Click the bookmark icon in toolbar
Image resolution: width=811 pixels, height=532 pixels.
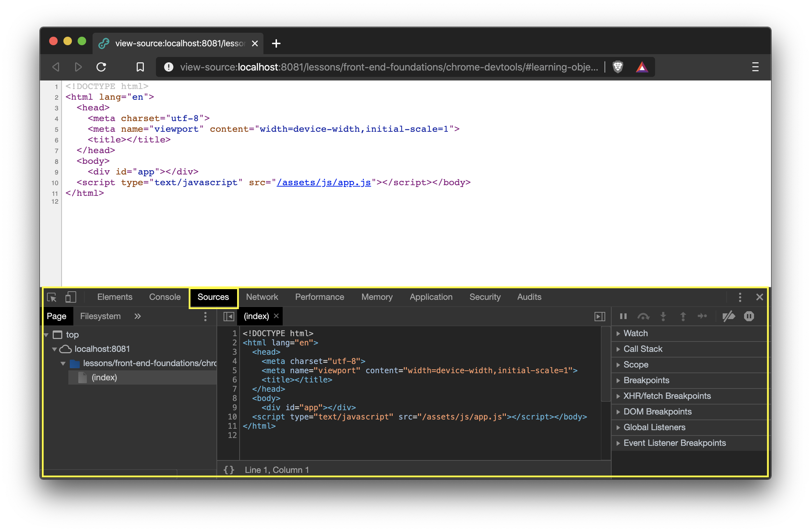[140, 67]
